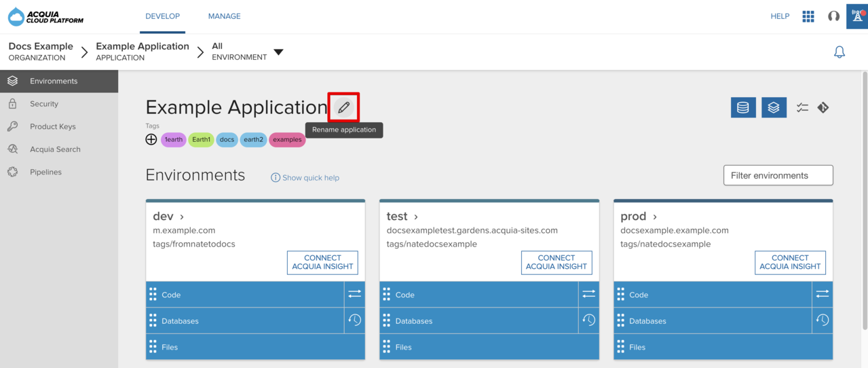Click test Code drag handle
This screenshot has width=868, height=368.
point(387,295)
